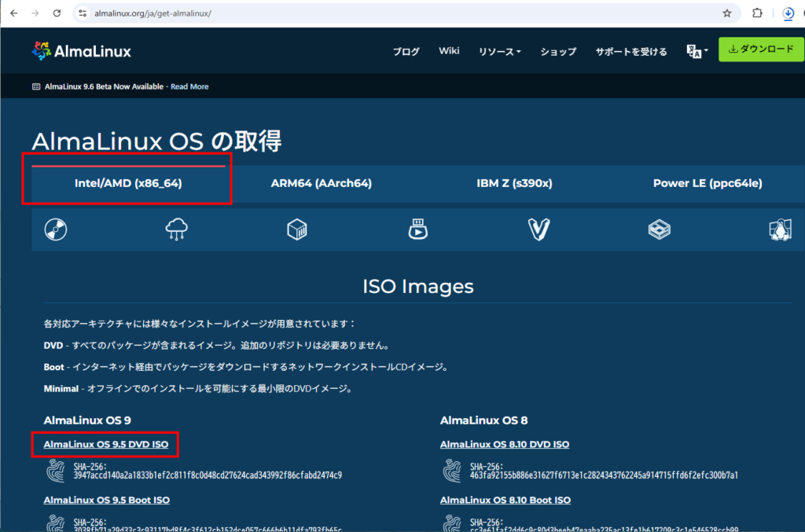This screenshot has width=805, height=532.
Task: Open the container images box icon
Action: [297, 229]
